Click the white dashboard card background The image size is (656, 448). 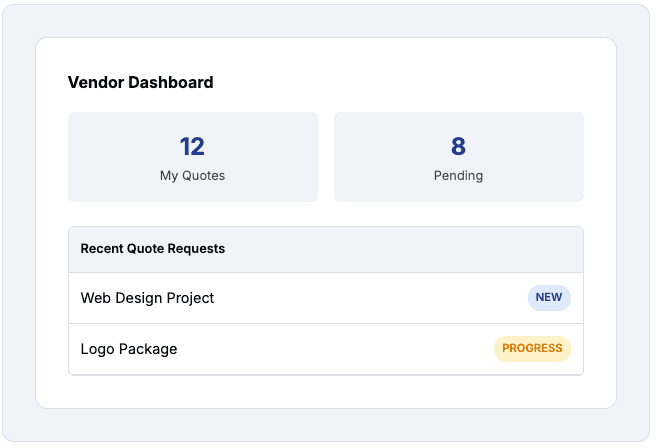[326, 391]
